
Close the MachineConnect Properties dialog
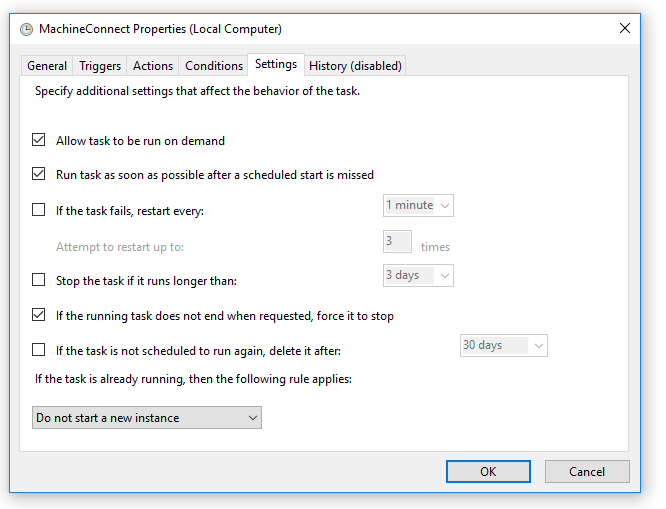(x=625, y=28)
